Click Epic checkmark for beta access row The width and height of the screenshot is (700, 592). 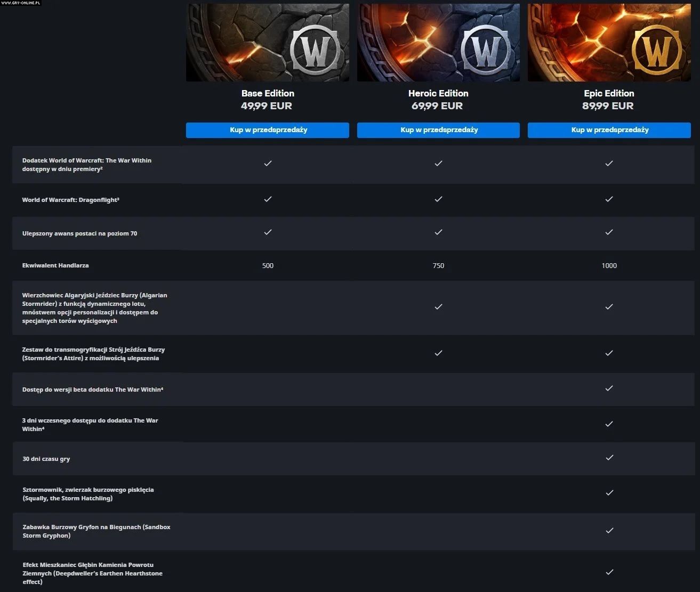click(x=609, y=388)
